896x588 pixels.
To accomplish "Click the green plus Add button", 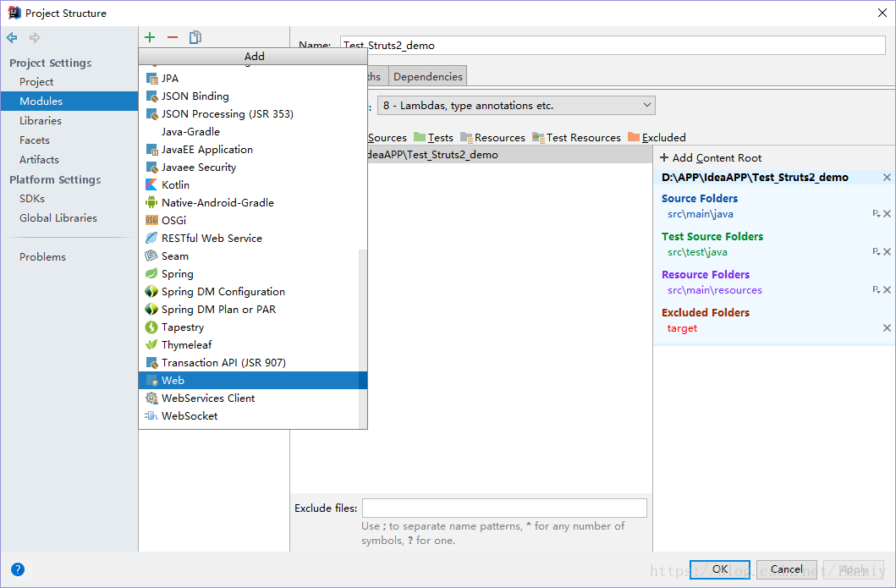I will 150,37.
